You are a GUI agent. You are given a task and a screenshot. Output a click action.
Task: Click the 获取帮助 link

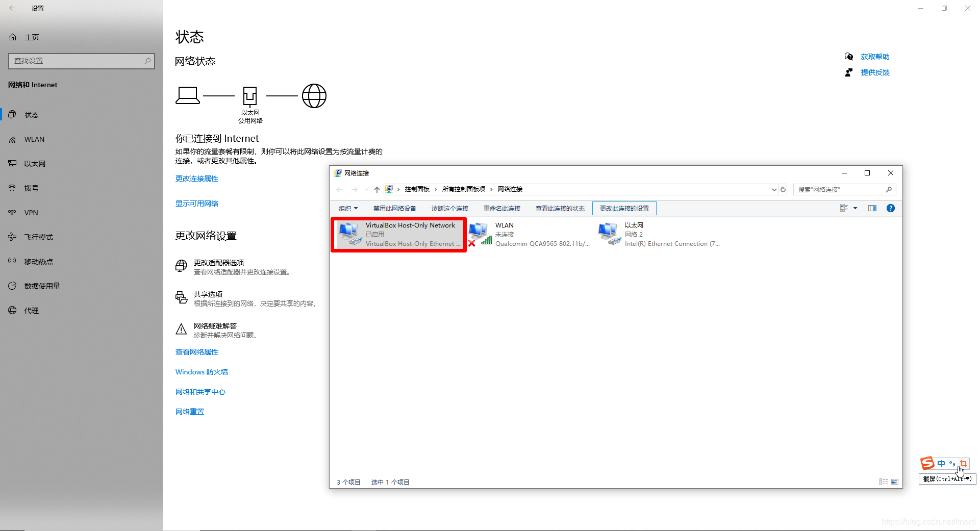[875, 57]
